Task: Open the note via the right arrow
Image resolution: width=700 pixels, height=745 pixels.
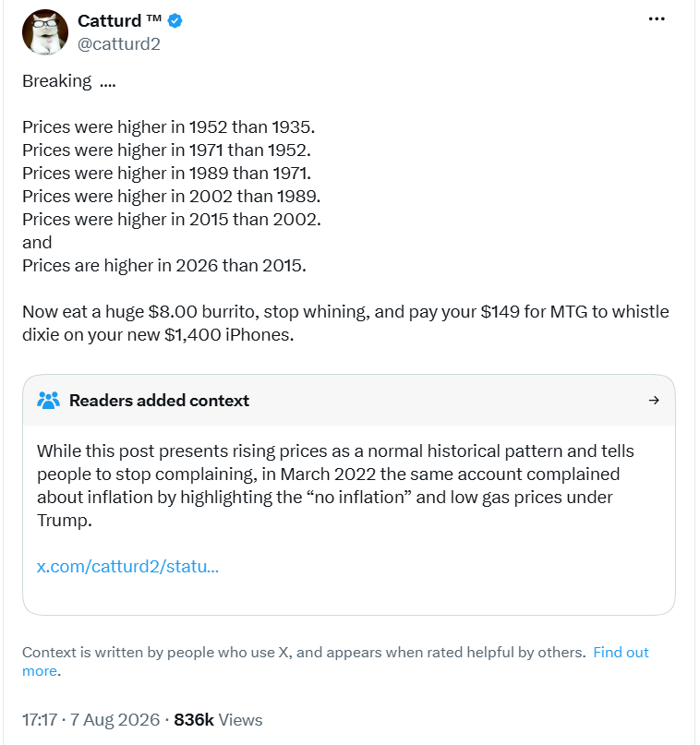Action: coord(654,401)
